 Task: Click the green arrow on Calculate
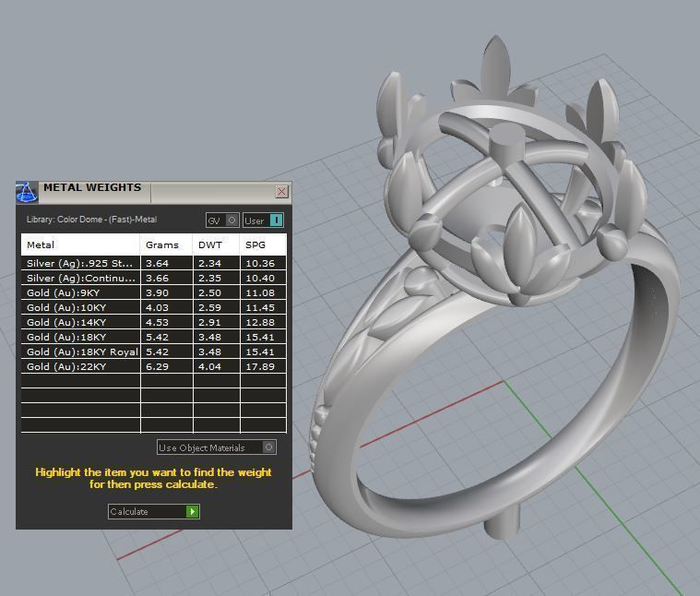tap(193, 512)
